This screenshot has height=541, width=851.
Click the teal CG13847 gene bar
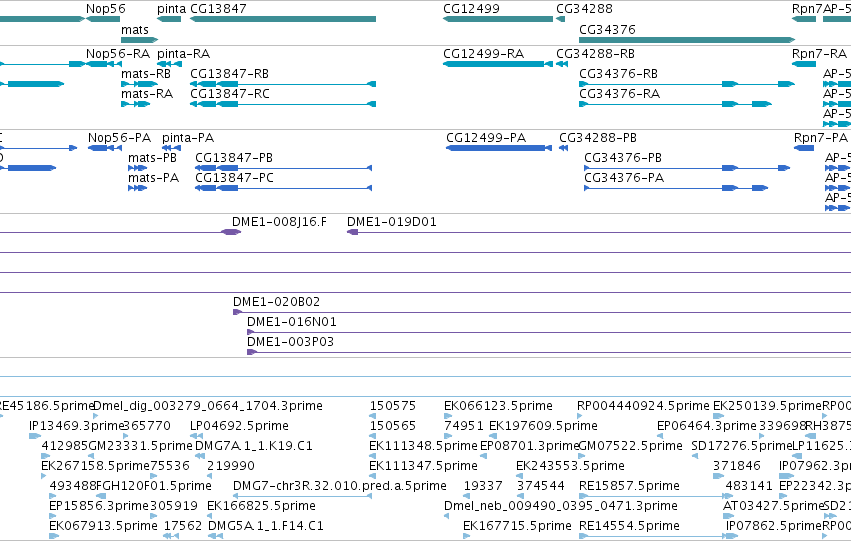pos(283,20)
